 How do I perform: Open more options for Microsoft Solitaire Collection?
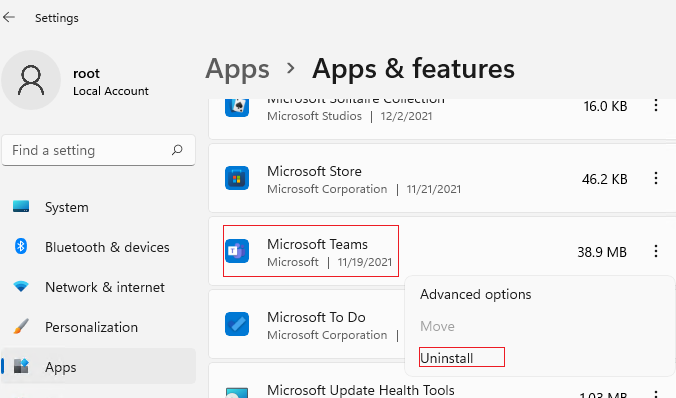point(656,106)
